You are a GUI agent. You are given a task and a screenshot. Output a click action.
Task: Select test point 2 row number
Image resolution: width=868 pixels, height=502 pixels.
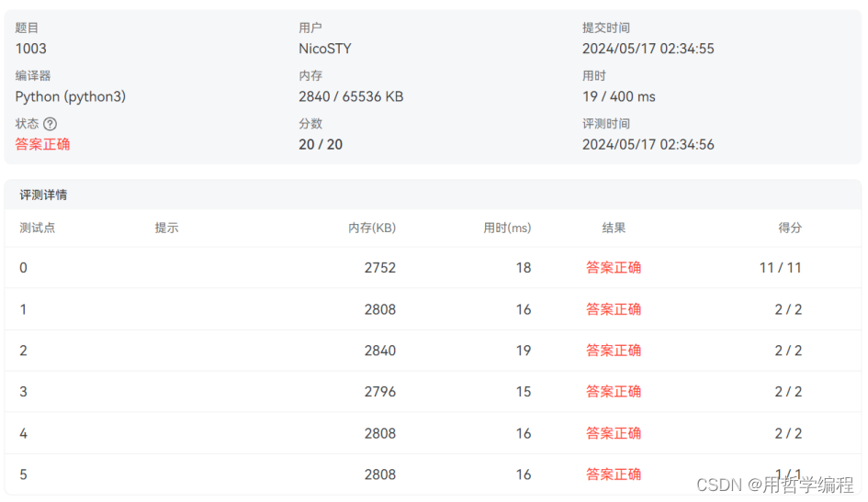click(x=23, y=351)
